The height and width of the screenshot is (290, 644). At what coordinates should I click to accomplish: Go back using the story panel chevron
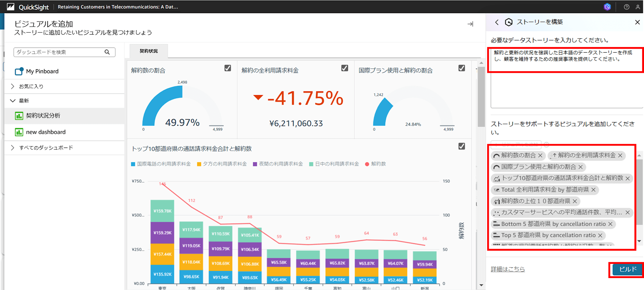[497, 22]
